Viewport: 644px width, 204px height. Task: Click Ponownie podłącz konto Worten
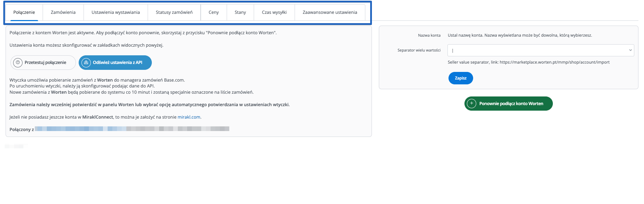pos(511,103)
